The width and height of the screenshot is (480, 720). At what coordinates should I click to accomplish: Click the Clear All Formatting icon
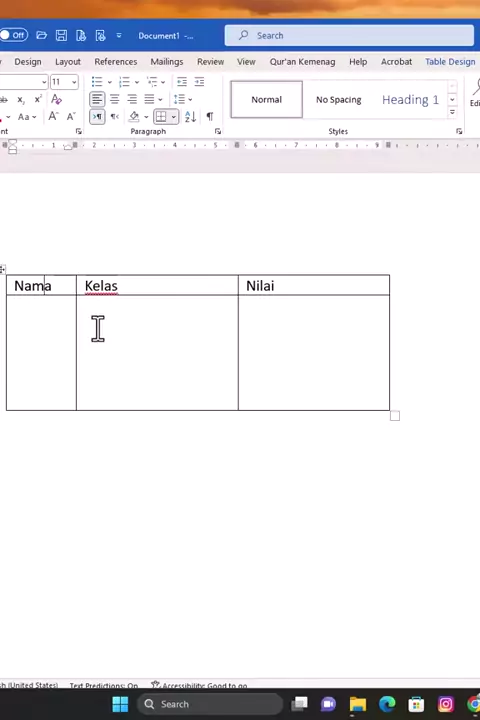(x=56, y=99)
